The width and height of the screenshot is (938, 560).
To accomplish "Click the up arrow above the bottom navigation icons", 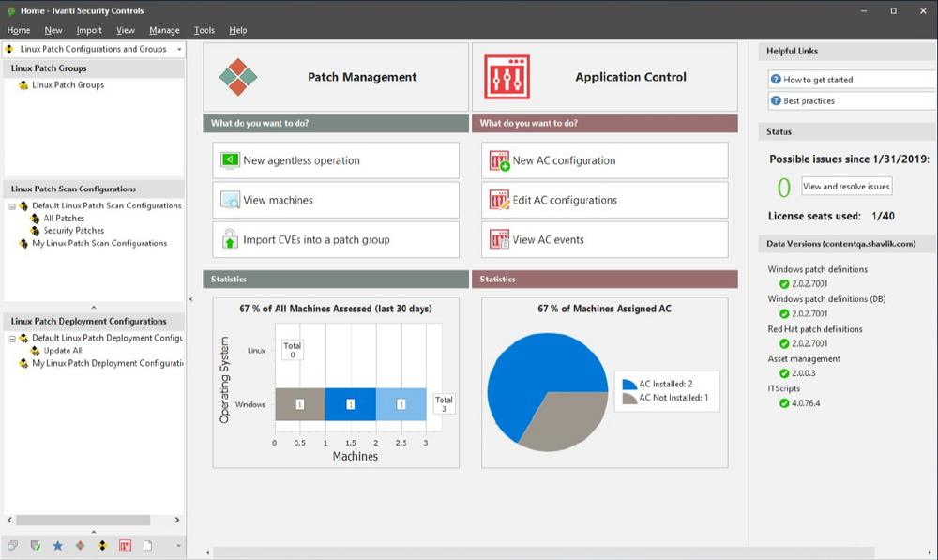I will tap(93, 531).
